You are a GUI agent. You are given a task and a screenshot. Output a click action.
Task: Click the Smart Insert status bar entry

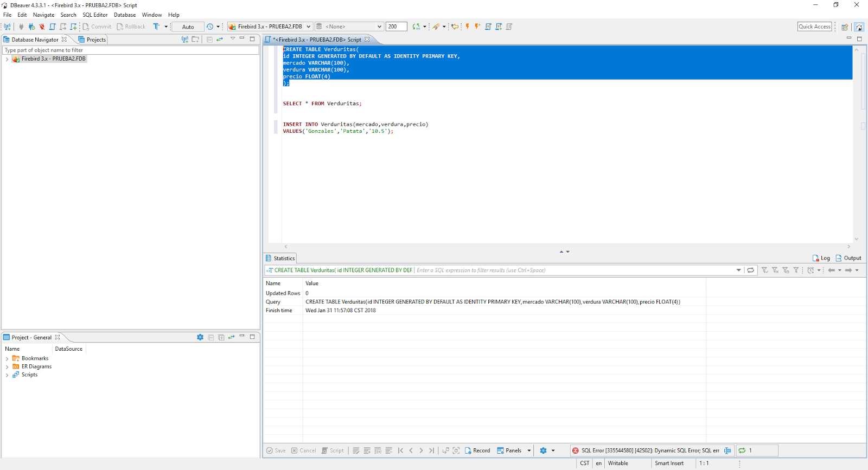[x=669, y=463]
